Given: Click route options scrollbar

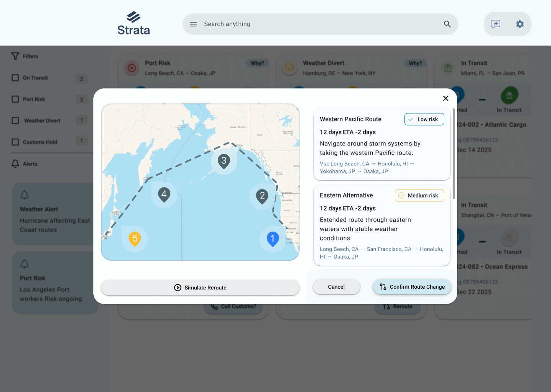Looking at the screenshot, I should click(x=454, y=154).
